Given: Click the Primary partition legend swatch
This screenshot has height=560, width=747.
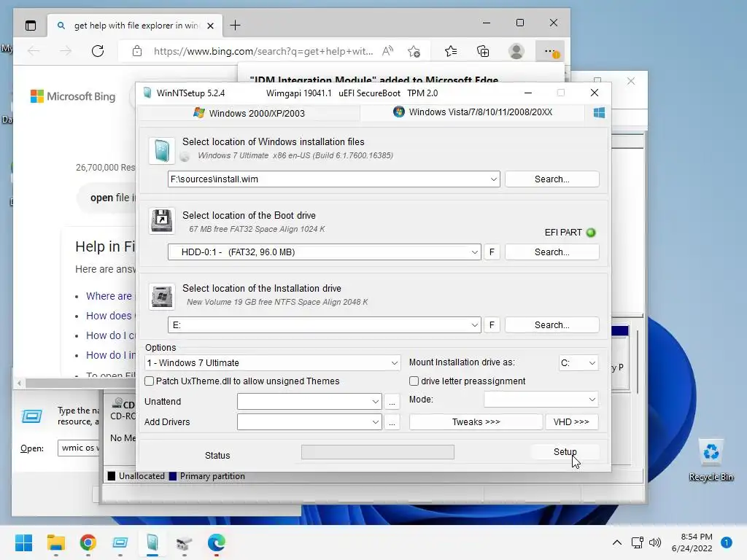Looking at the screenshot, I should click(172, 476).
